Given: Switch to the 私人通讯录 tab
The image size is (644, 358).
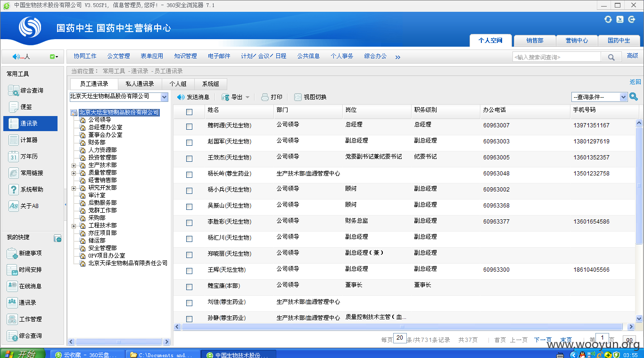Looking at the screenshot, I should [x=140, y=84].
